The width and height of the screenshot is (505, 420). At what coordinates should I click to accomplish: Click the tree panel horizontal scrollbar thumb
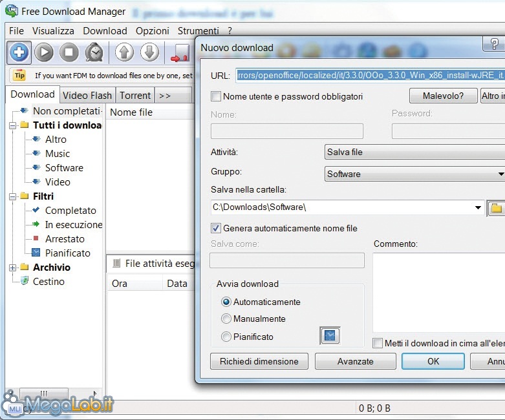[44, 394]
